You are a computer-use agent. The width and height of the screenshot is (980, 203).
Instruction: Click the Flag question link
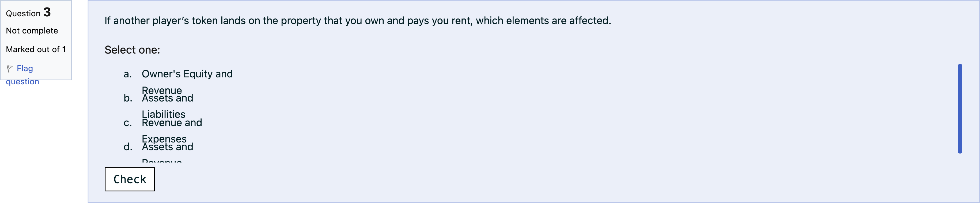click(x=25, y=69)
